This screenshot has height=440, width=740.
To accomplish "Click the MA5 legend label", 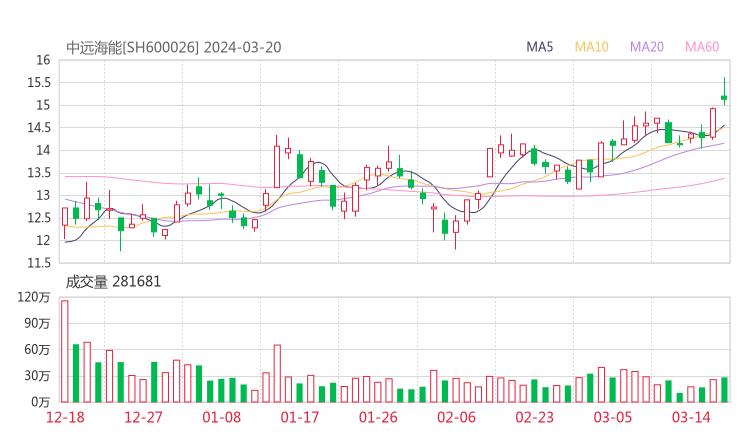I will 539,47.
